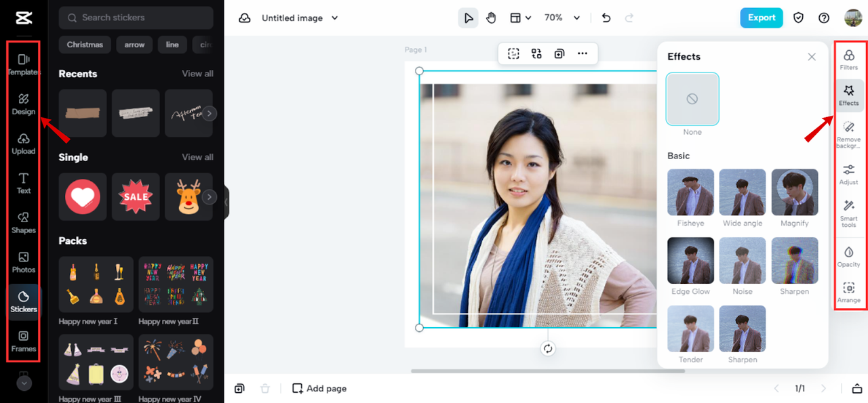Click the horizontal canvas scrollbar
The width and height of the screenshot is (868, 403).
click(549, 370)
